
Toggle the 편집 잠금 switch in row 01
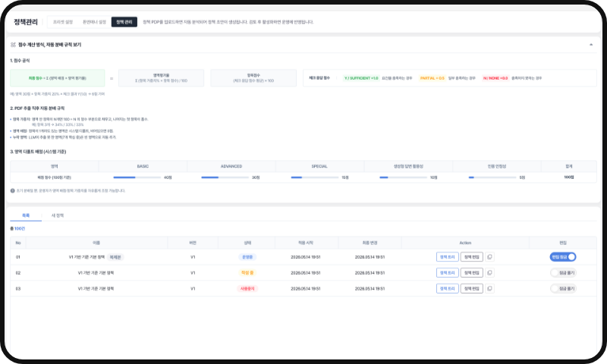563,257
